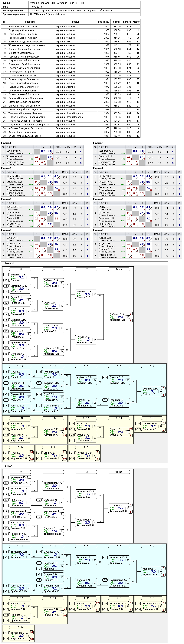Select Родин Алексей Николаевич table row

pos(71,83)
